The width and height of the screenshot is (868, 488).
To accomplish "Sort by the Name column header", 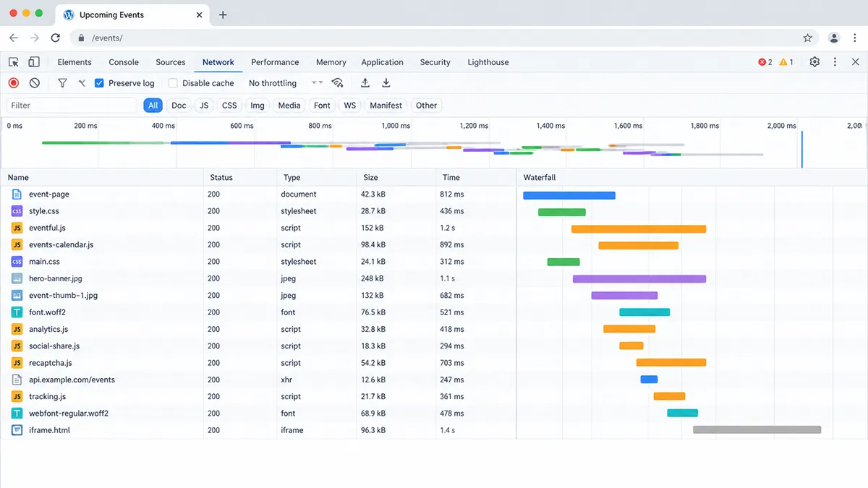I will pos(102,177).
